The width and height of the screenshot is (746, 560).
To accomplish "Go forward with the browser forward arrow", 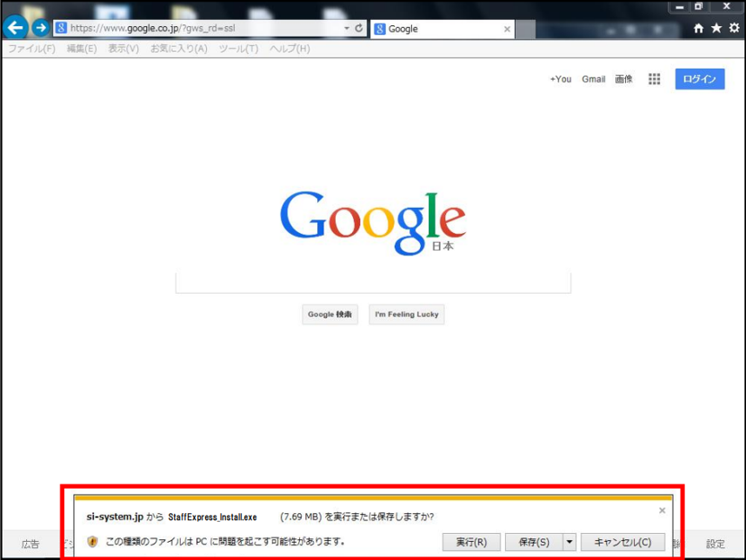I will tap(41, 28).
